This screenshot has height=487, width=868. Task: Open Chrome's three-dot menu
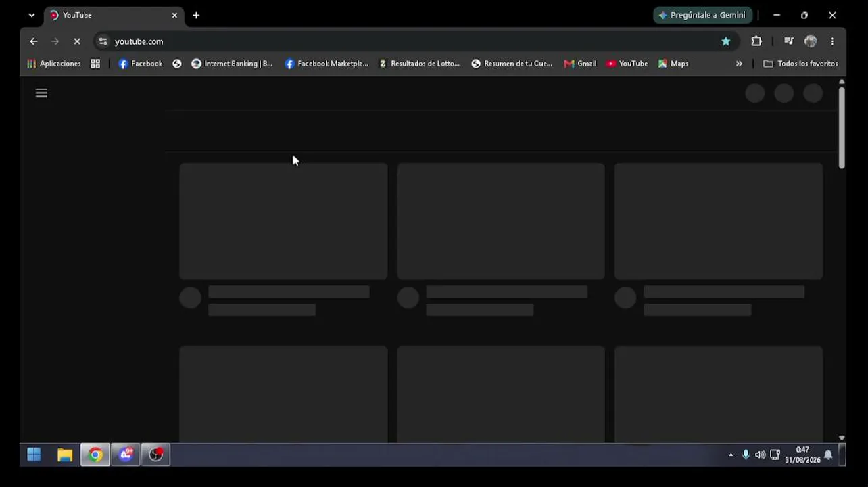(832, 41)
